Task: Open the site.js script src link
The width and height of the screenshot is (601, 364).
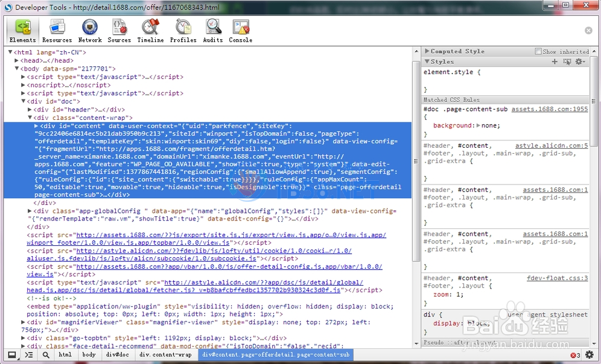Action: point(206,239)
